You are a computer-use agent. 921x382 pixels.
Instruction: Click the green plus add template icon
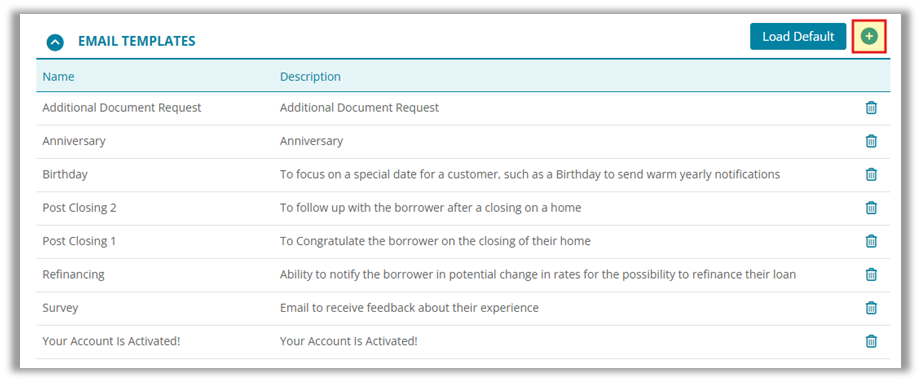869,36
